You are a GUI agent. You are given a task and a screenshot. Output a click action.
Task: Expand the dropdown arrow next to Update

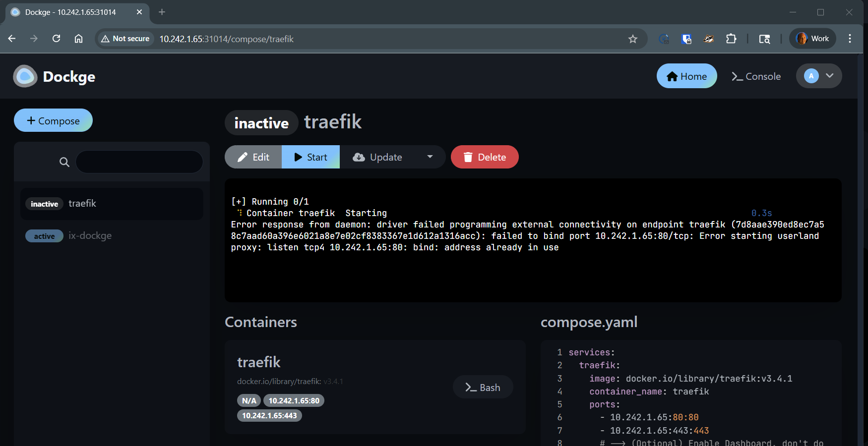[x=430, y=157]
